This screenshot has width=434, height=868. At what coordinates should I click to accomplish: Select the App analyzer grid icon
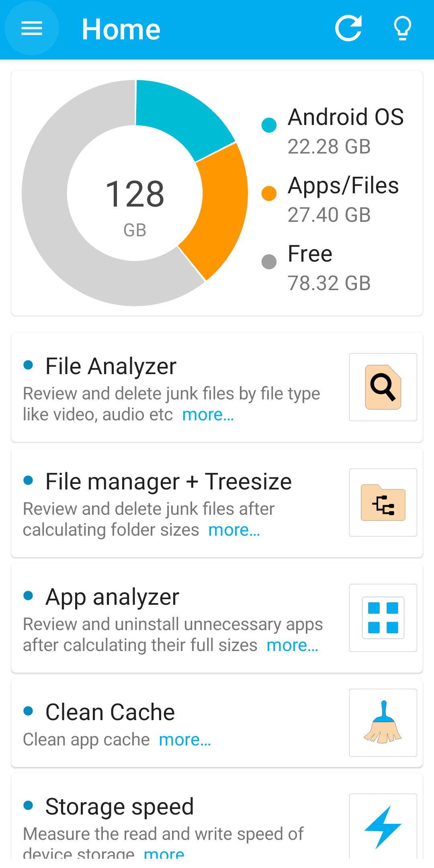tap(383, 618)
